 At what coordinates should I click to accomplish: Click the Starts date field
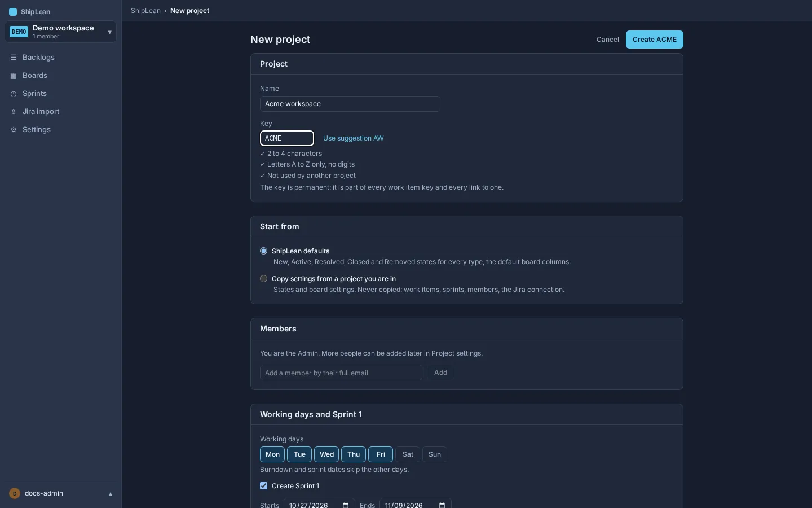coord(319,504)
